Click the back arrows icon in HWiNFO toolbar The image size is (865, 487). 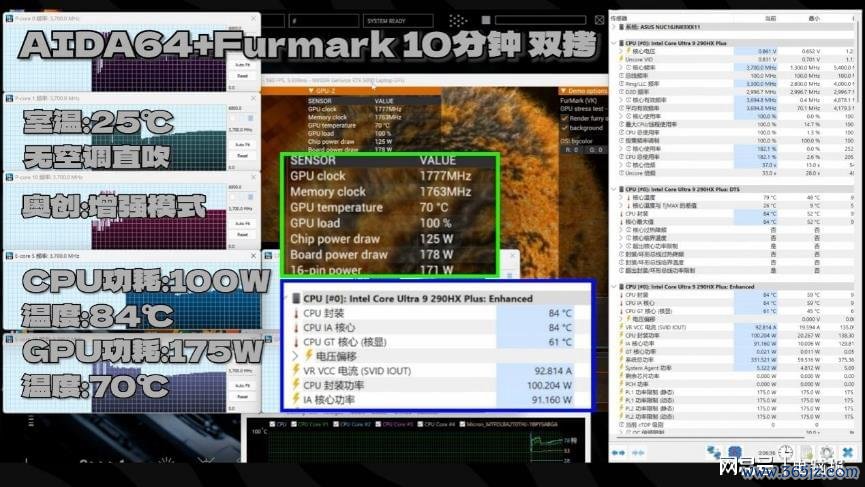tap(618, 452)
